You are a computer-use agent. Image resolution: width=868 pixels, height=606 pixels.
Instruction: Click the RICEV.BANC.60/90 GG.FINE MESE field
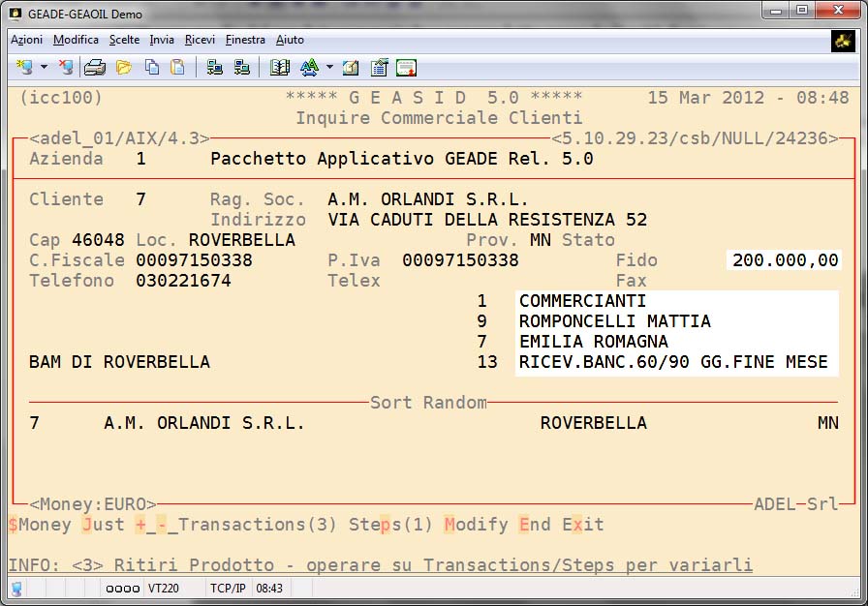click(x=674, y=363)
